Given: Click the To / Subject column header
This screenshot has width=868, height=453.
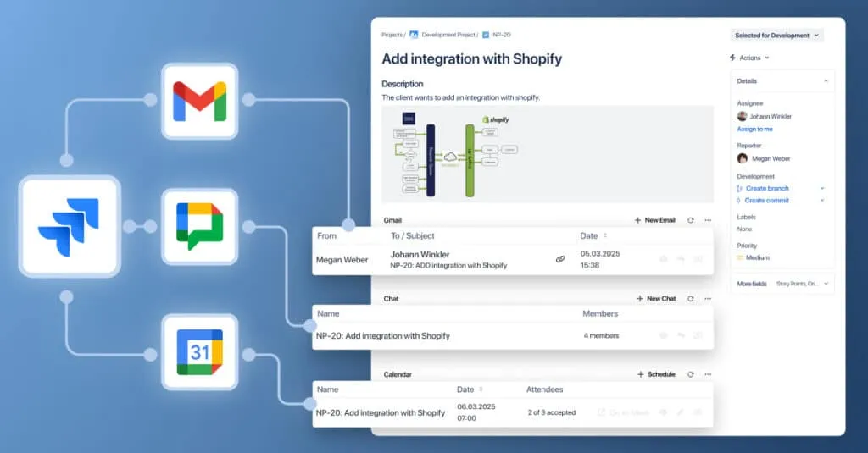Looking at the screenshot, I should pos(413,235).
